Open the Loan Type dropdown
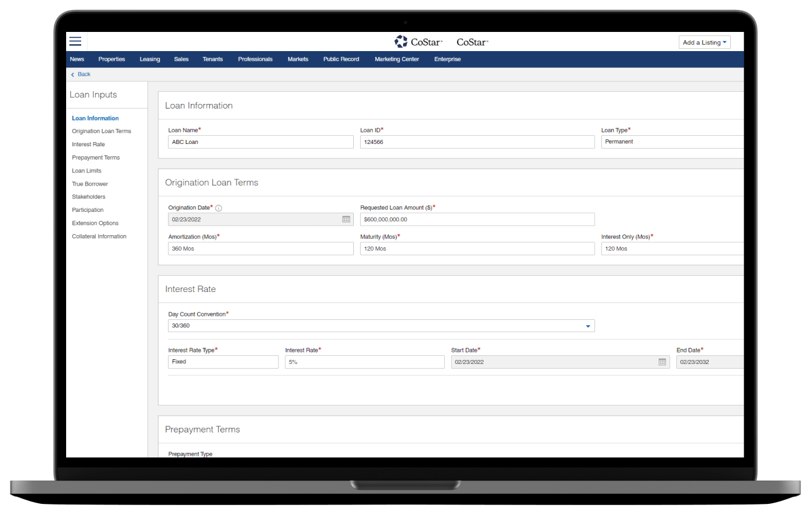 pyautogui.click(x=673, y=142)
